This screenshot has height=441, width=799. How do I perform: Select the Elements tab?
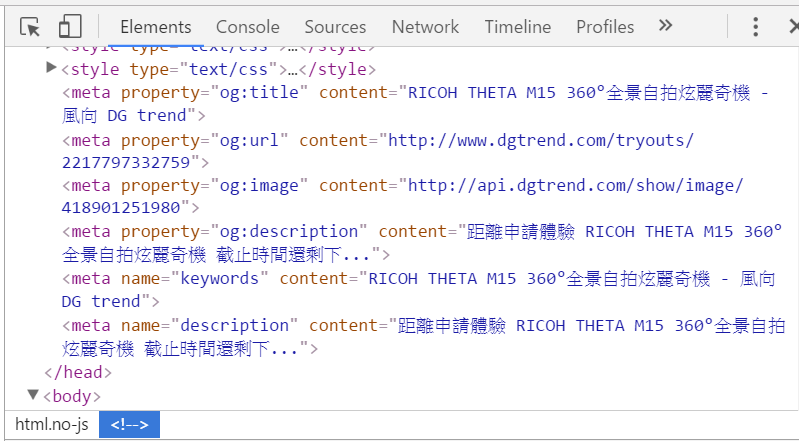click(x=156, y=27)
